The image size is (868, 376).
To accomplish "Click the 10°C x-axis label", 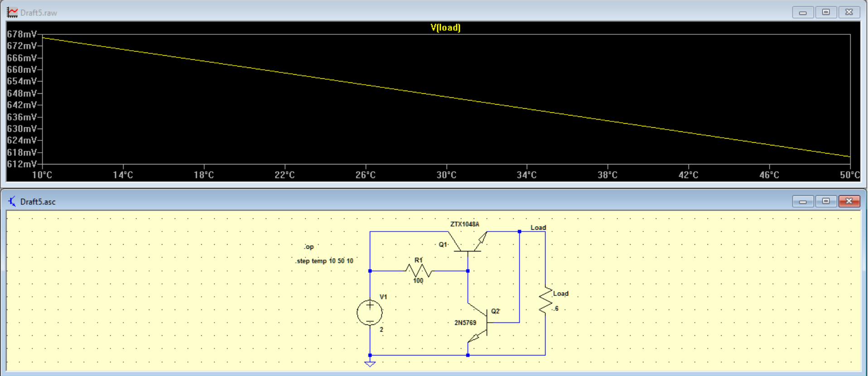I will pos(42,175).
